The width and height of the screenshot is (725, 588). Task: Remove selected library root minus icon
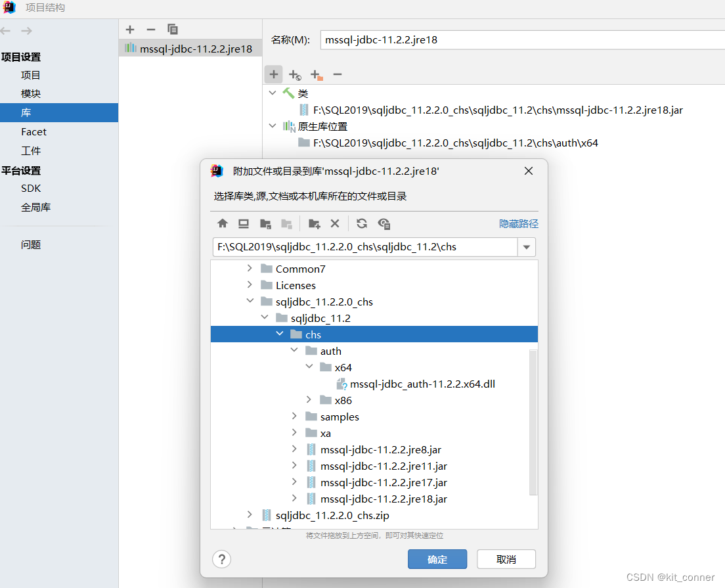pyautogui.click(x=338, y=74)
